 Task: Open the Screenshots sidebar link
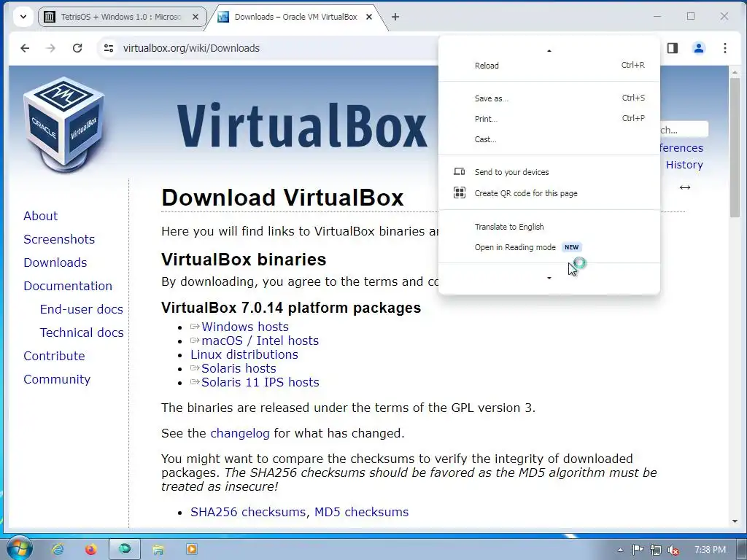pyautogui.click(x=59, y=239)
